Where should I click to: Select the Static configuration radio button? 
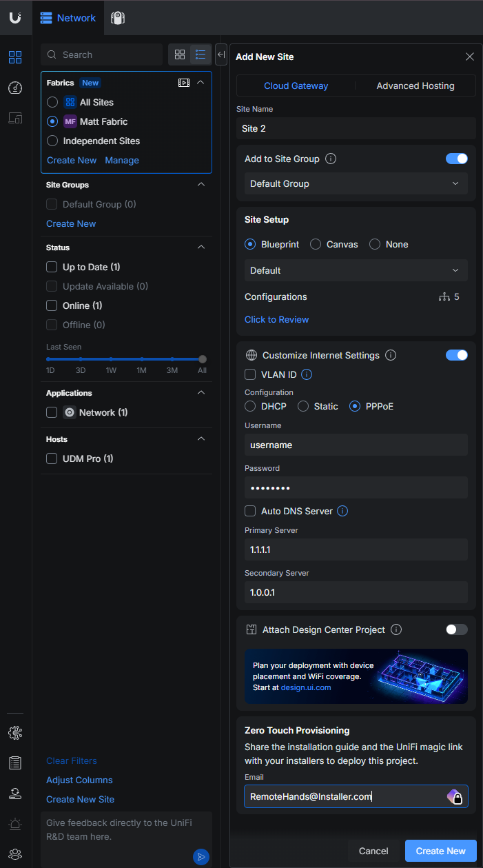[x=303, y=406]
